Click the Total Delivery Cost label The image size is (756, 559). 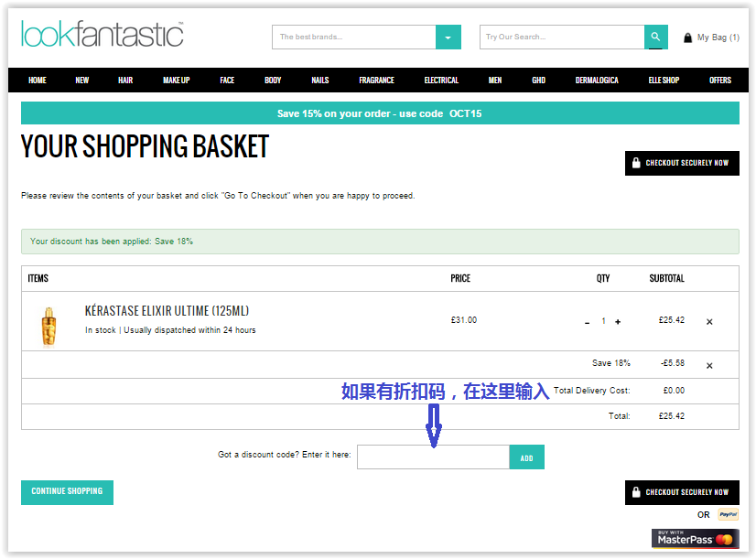pyautogui.click(x=591, y=391)
